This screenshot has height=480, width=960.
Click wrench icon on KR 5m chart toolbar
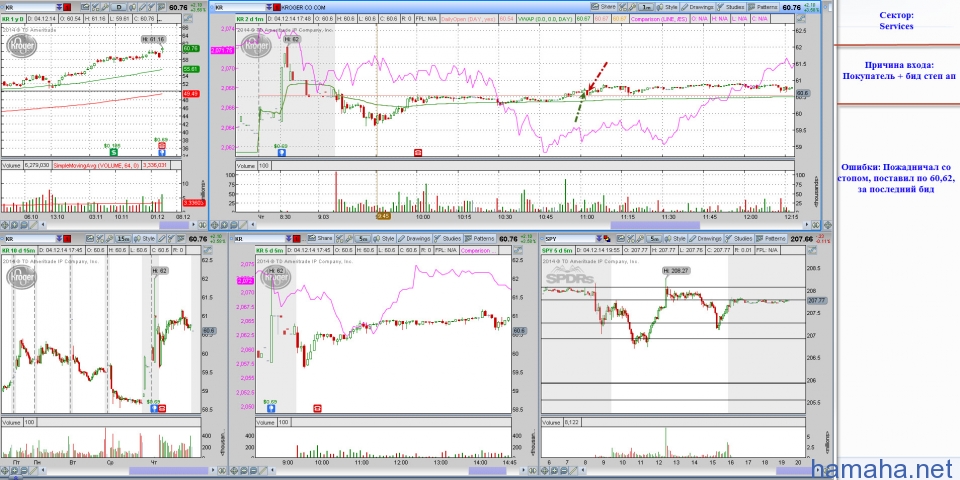coord(348,238)
